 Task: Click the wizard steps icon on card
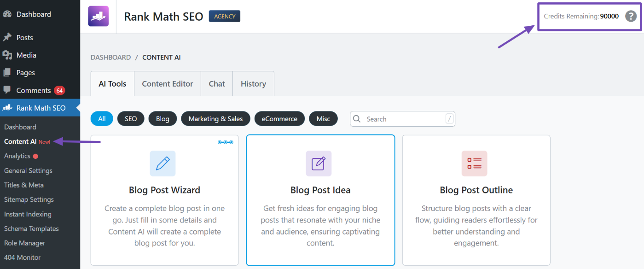pyautogui.click(x=225, y=142)
